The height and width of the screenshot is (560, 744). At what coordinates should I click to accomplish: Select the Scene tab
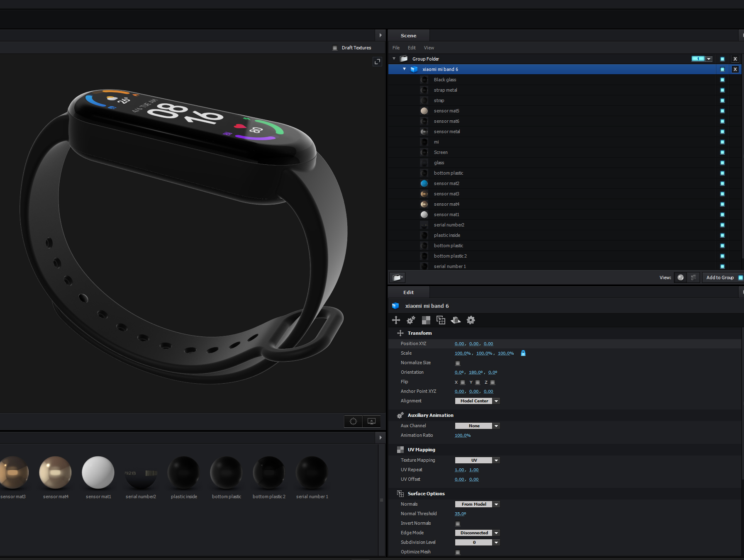[409, 36]
